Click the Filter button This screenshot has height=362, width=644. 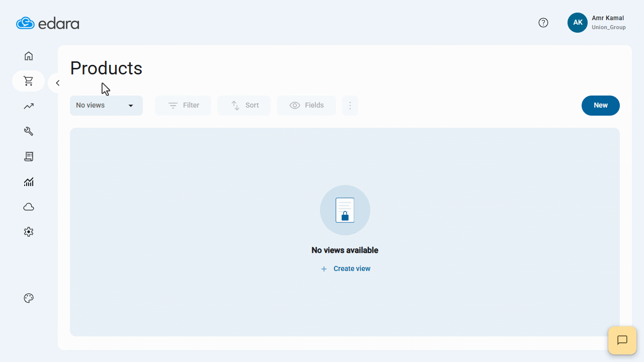(x=183, y=106)
